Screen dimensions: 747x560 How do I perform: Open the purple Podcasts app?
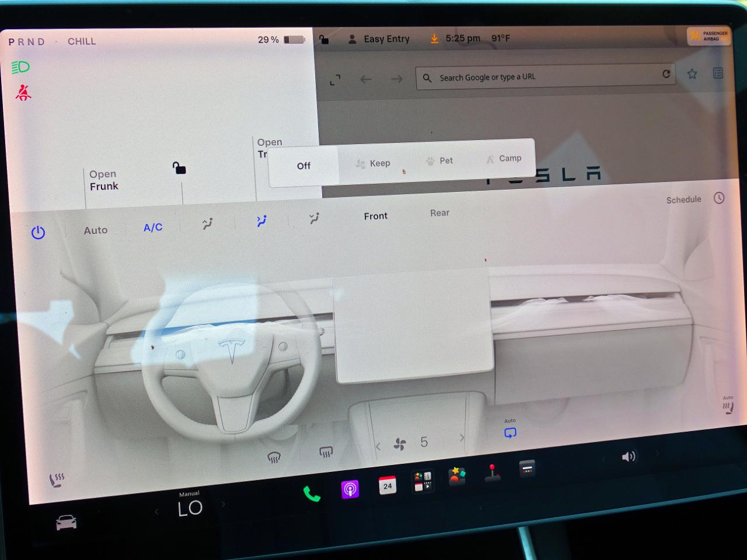[350, 489]
